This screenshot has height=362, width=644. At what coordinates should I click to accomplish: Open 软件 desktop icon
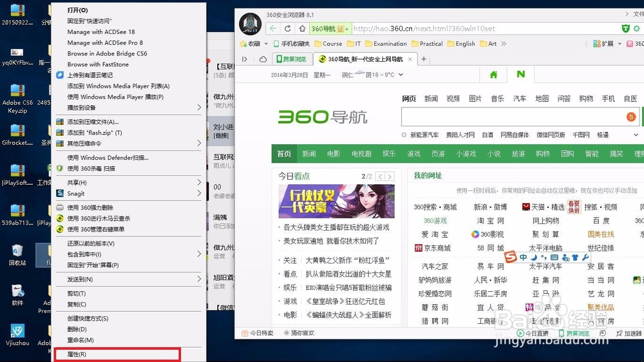tap(17, 295)
